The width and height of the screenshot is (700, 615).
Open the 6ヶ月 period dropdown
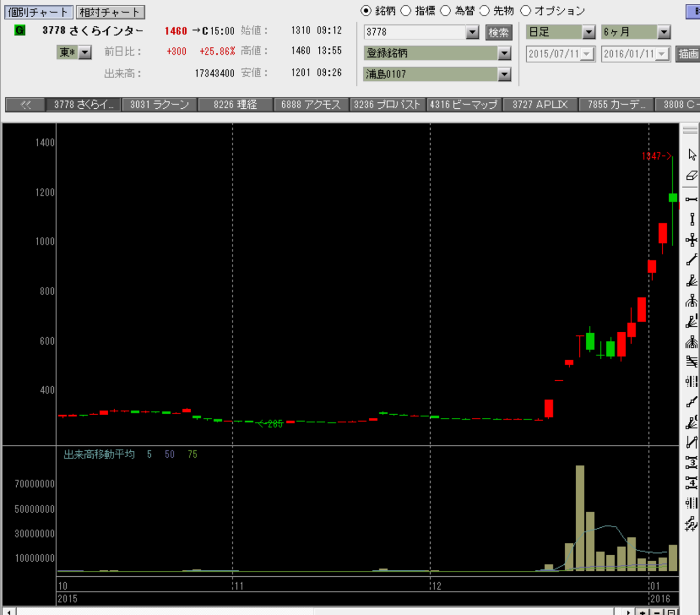point(664,32)
